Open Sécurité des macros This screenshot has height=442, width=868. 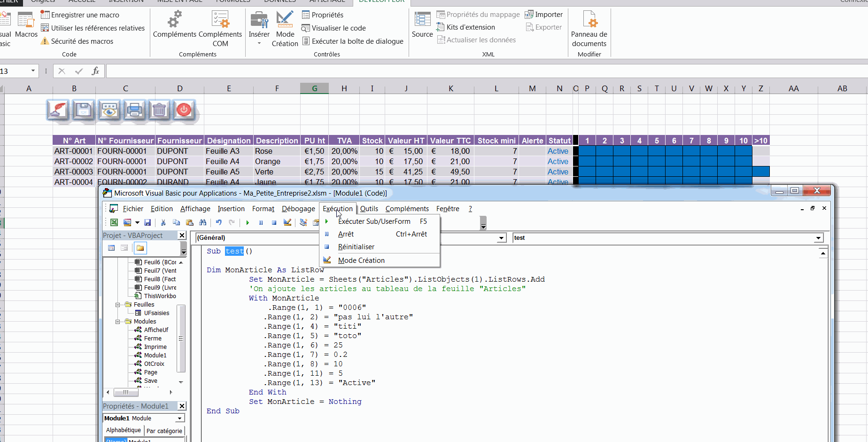coord(77,41)
